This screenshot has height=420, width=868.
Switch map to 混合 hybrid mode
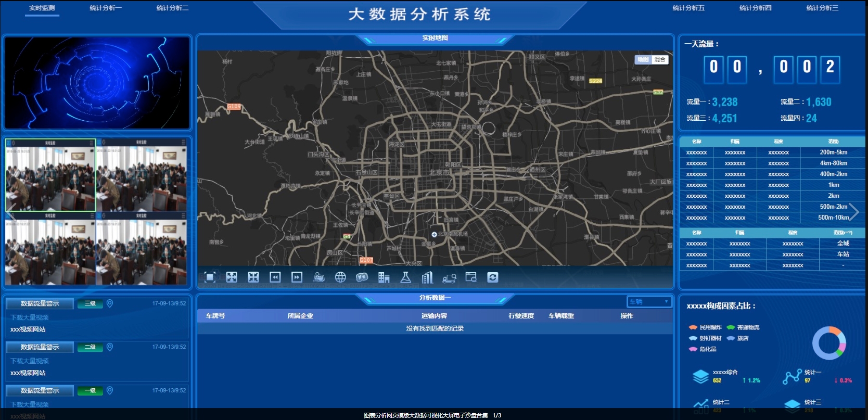660,59
